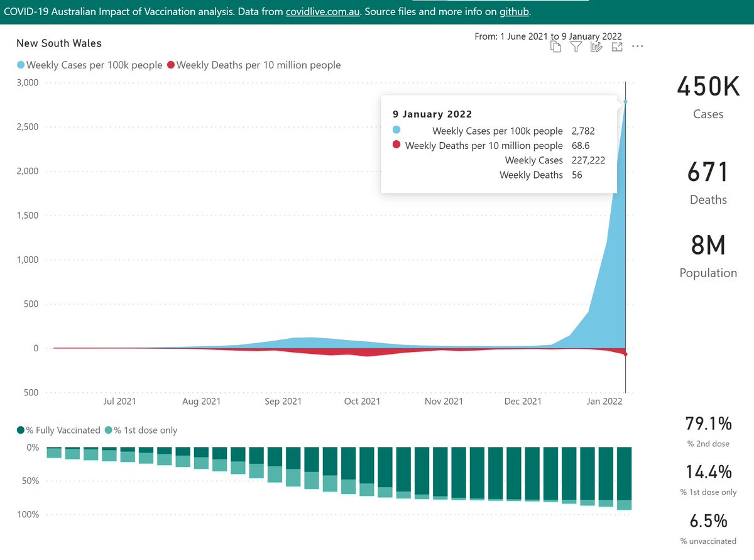Viewport: 754px width, 560px height.
Task: Click the 3,000 y-axis label
Action: tap(28, 83)
